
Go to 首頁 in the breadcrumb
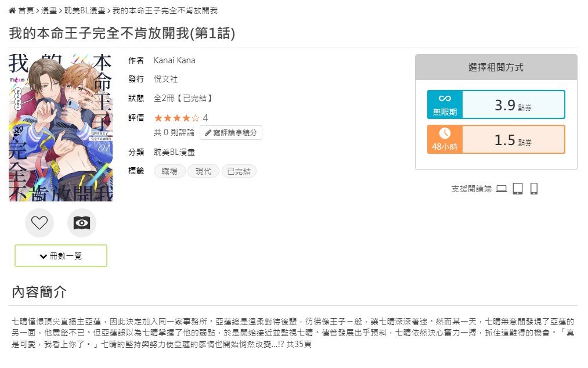click(26, 10)
